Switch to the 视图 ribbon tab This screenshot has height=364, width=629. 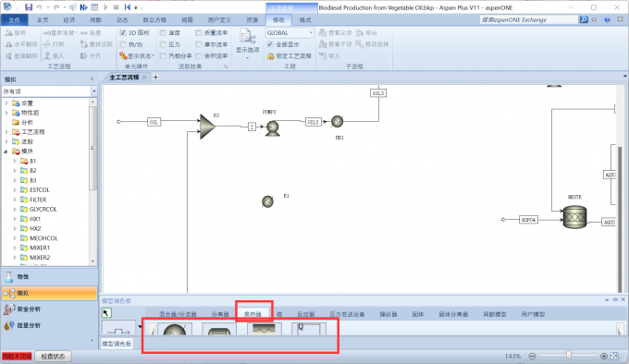pos(187,20)
